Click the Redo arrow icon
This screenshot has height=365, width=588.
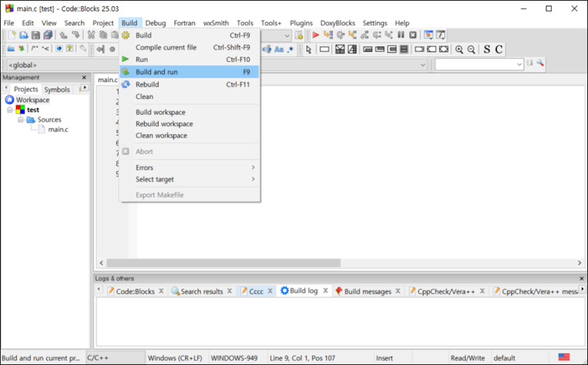coord(75,35)
